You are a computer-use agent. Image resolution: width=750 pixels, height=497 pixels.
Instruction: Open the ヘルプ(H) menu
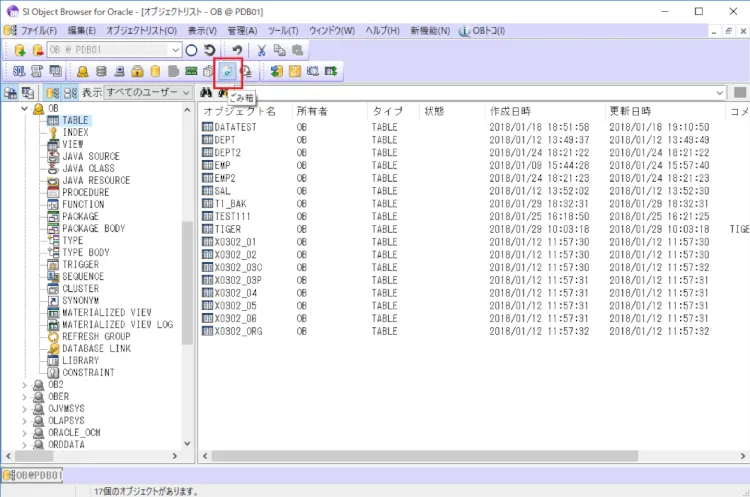tap(382, 31)
